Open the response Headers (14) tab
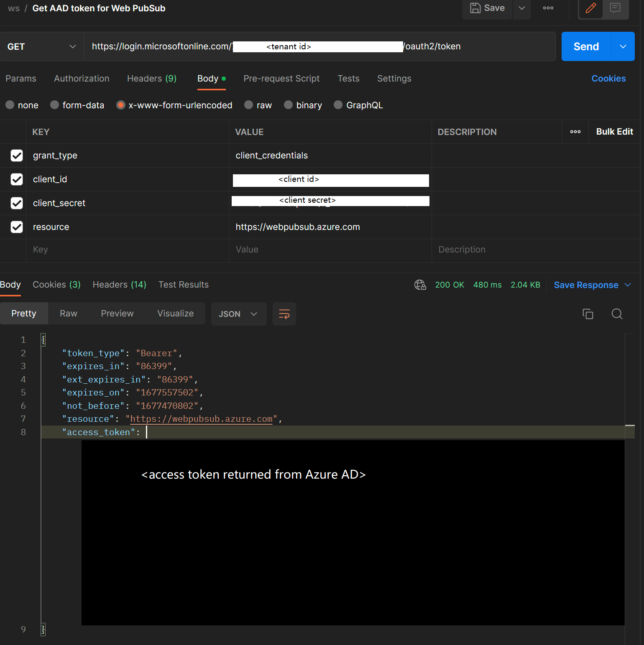The height and width of the screenshot is (645, 644). point(119,285)
